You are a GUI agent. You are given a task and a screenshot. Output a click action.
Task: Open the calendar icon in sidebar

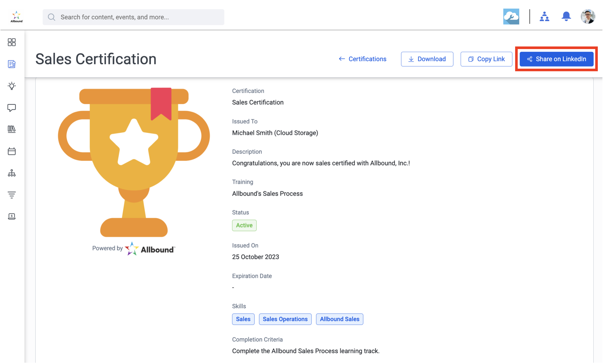coord(12,151)
